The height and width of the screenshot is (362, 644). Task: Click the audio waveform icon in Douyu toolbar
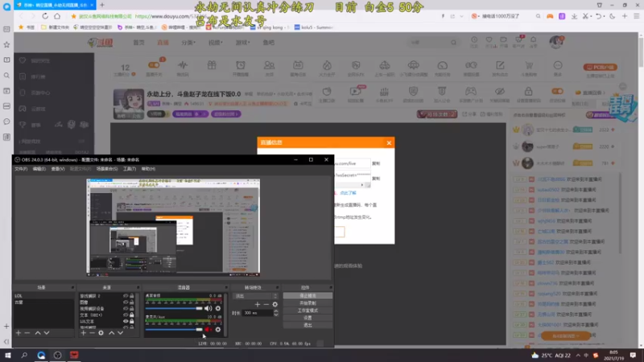[x=183, y=65]
